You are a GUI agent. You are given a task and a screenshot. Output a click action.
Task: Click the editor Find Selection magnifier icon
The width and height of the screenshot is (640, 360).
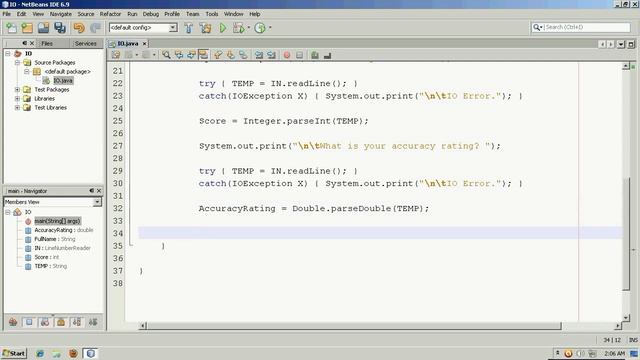tap(166, 55)
